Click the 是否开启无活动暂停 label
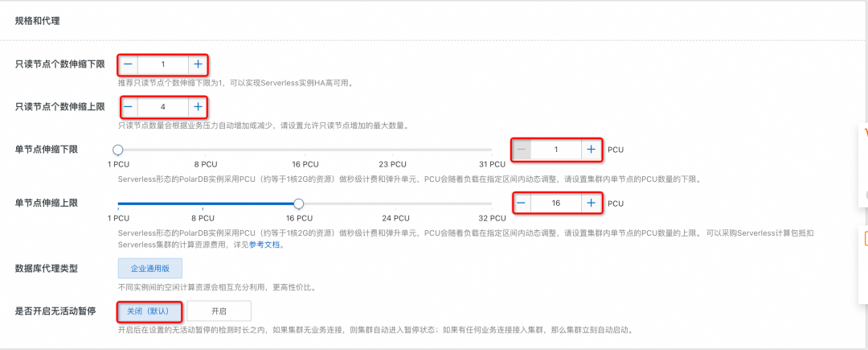Image resolution: width=868 pixels, height=350 pixels. pyautogui.click(x=55, y=311)
